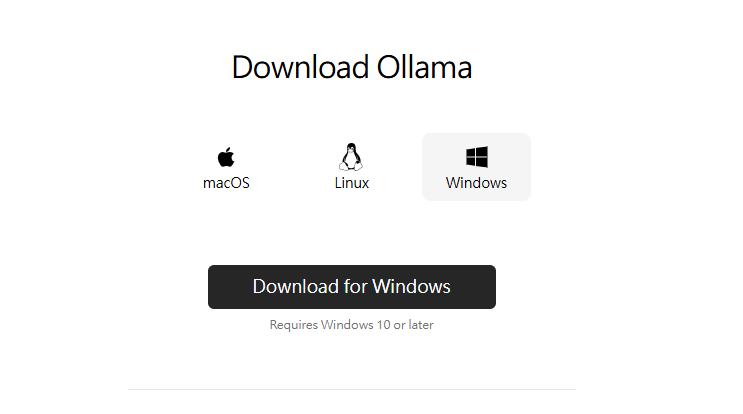The width and height of the screenshot is (743, 414).
Task: Click the word Windows in the download button
Action: (x=411, y=287)
